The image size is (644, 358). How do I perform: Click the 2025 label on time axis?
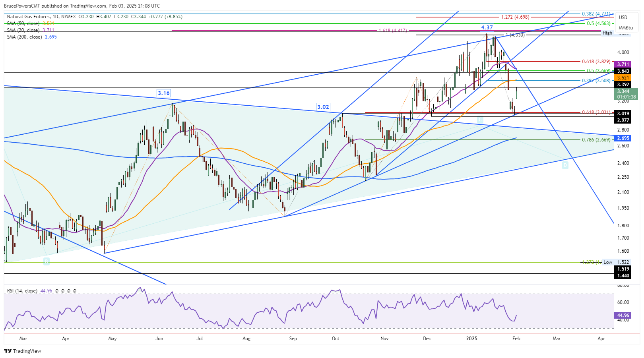tap(472, 339)
